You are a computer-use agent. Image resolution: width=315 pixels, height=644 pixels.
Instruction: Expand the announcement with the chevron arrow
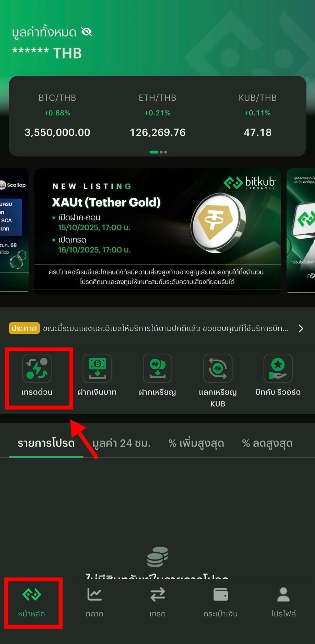tap(301, 328)
